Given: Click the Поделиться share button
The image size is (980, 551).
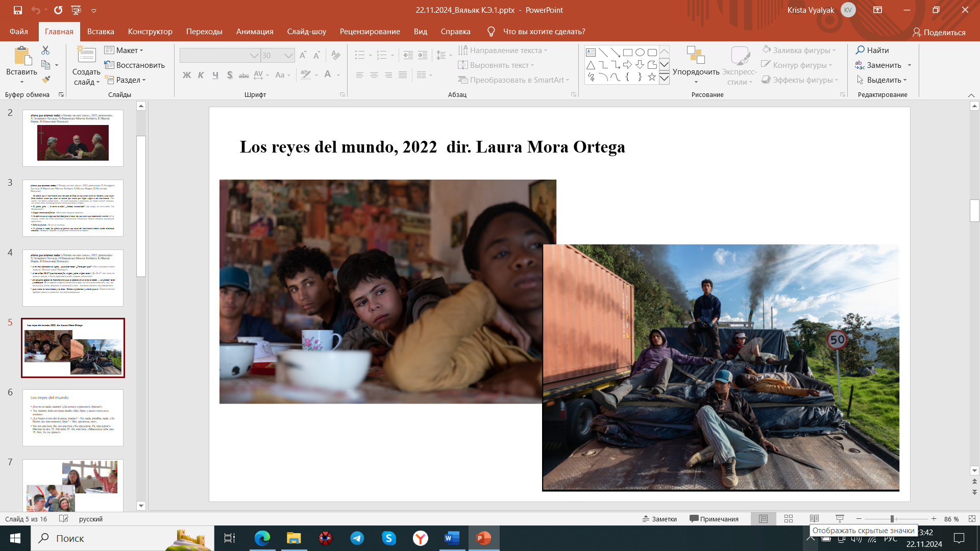Looking at the screenshot, I should [x=939, y=32].
